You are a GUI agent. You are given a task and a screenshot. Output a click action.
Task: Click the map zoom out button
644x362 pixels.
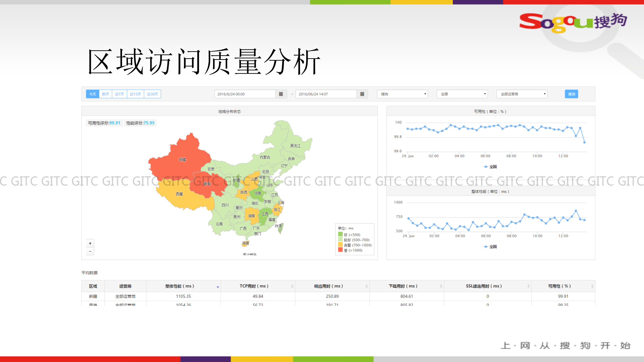[90, 251]
